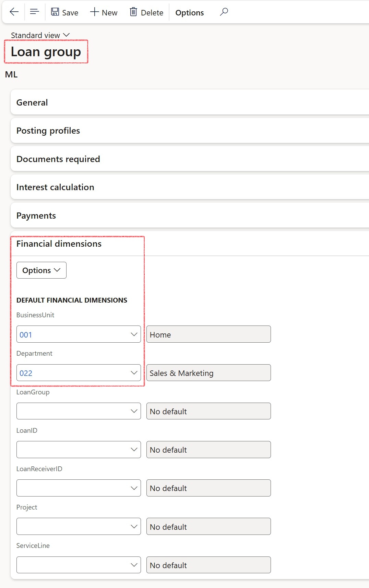The image size is (369, 588).
Task: Open the BusinessUnit dropdown arrow
Action: (x=134, y=334)
